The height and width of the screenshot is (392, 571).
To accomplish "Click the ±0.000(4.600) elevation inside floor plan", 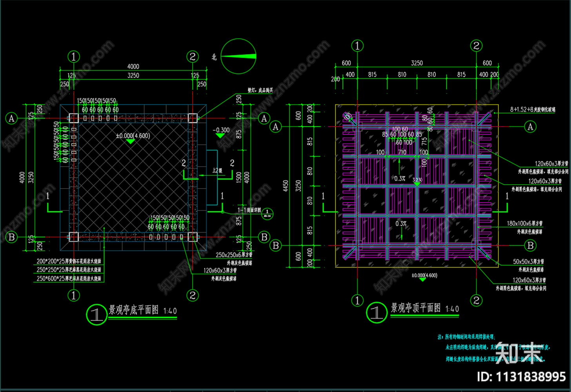I will (x=133, y=136).
